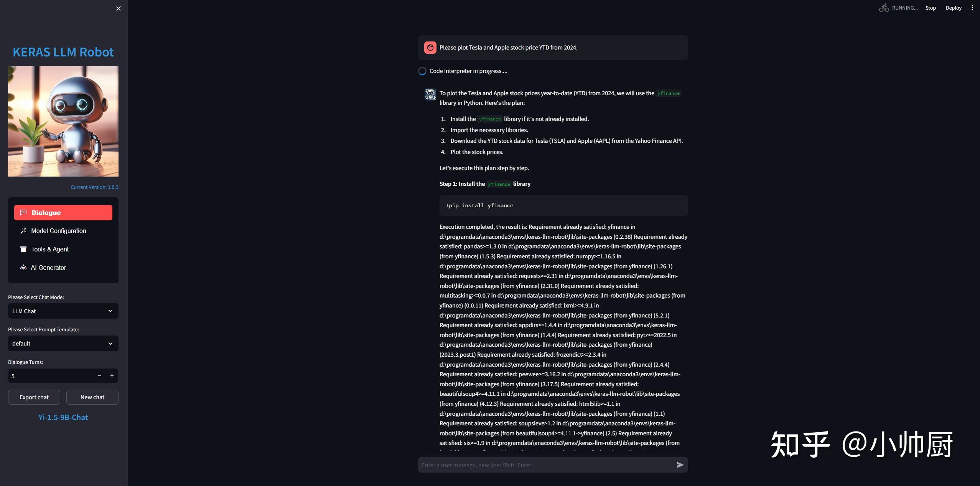Click the Tools & Agent box icon
Image resolution: width=980 pixels, height=486 pixels.
coord(23,249)
